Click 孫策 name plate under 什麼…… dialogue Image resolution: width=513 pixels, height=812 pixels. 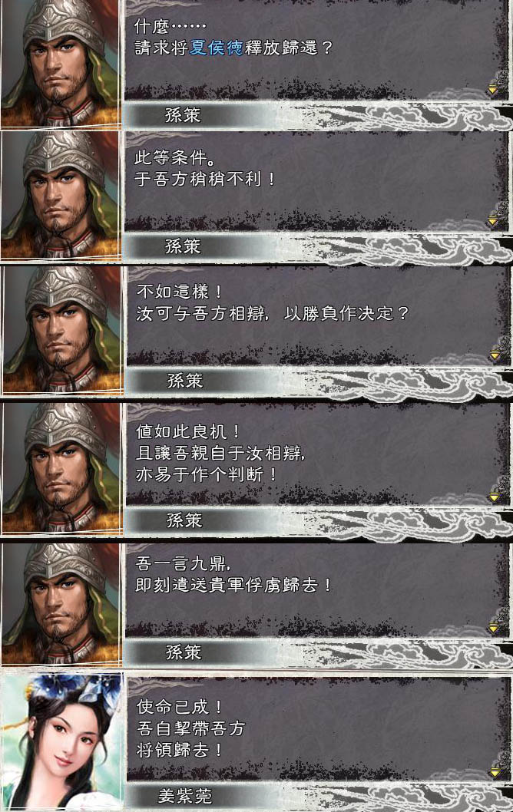(183, 115)
